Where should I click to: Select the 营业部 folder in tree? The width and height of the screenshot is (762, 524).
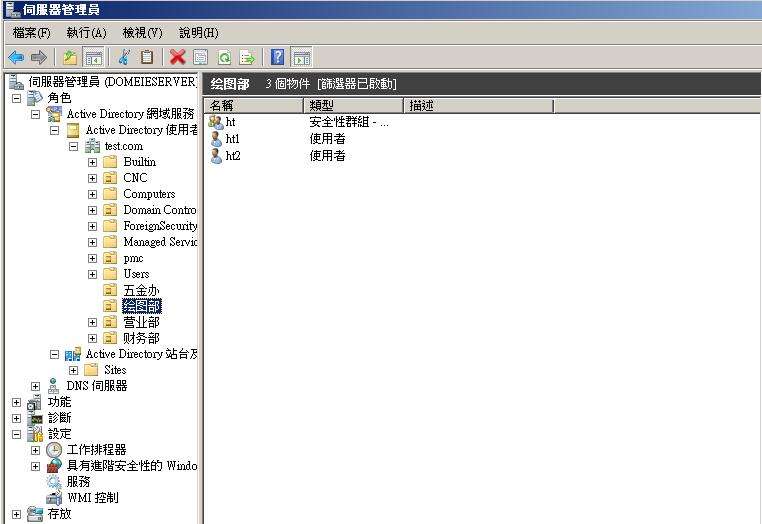click(x=141, y=322)
